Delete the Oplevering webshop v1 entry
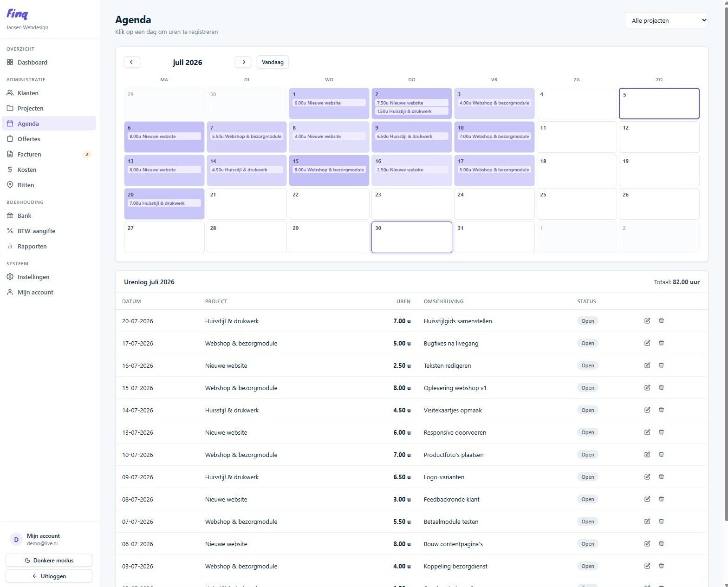This screenshot has width=728, height=587. [661, 388]
